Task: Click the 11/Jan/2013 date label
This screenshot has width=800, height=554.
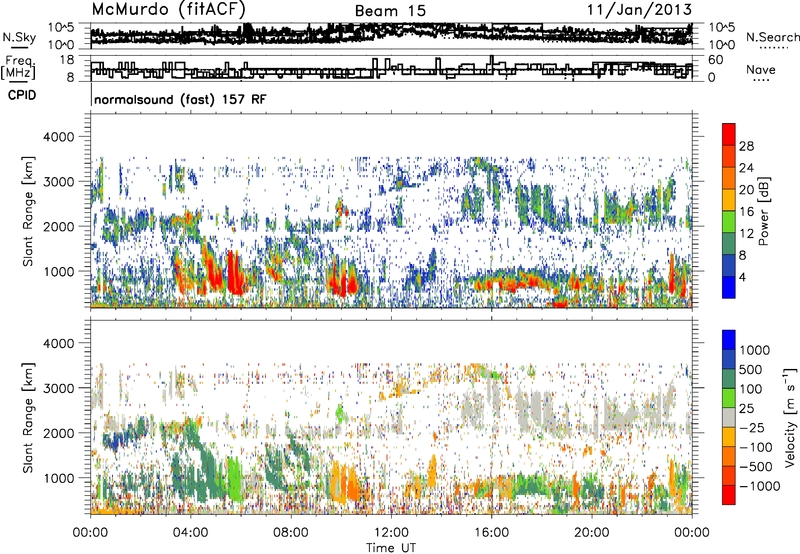Action: coord(639,9)
